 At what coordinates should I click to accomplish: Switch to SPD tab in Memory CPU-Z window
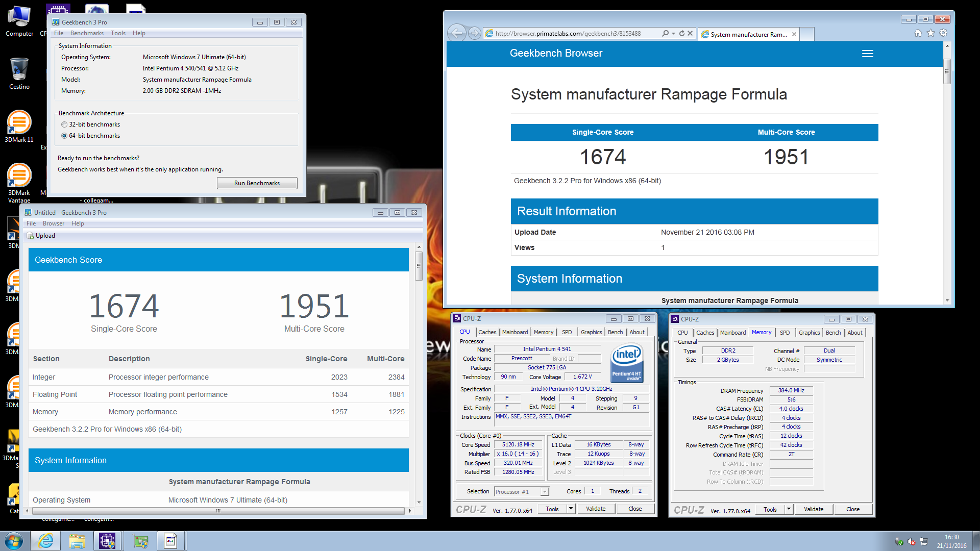(x=785, y=333)
